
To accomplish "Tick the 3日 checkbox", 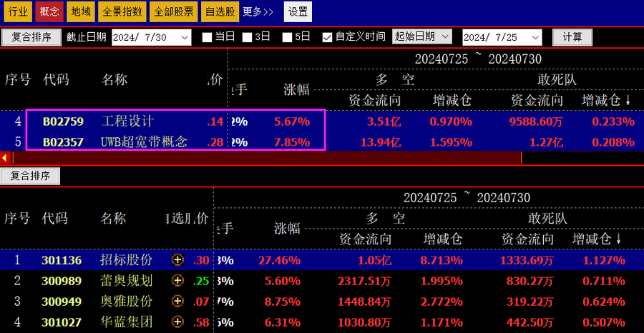I will (x=247, y=37).
